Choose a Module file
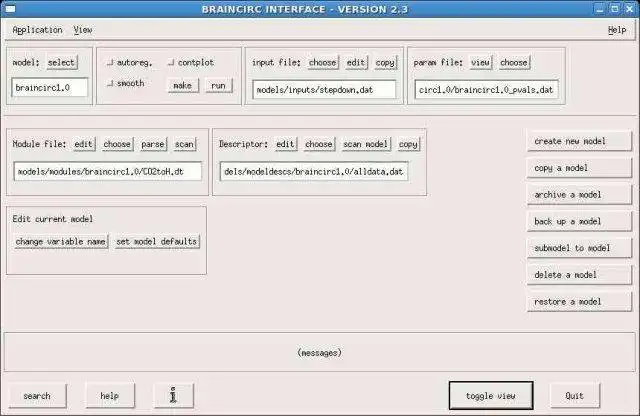The height and width of the screenshot is (416, 640). tap(117, 144)
